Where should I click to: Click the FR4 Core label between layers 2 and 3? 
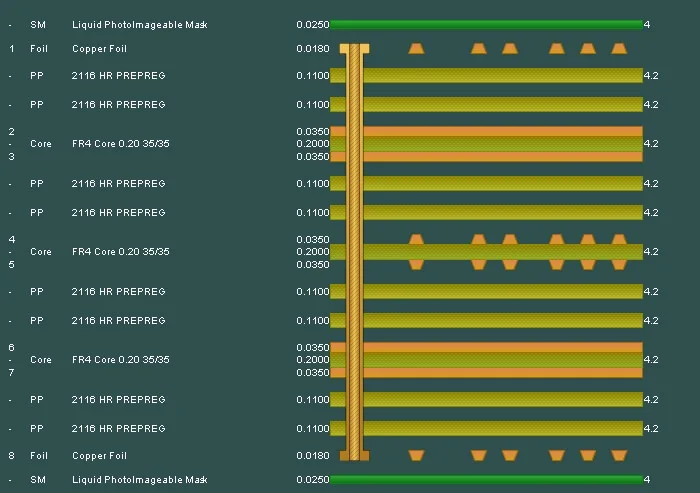click(x=114, y=144)
